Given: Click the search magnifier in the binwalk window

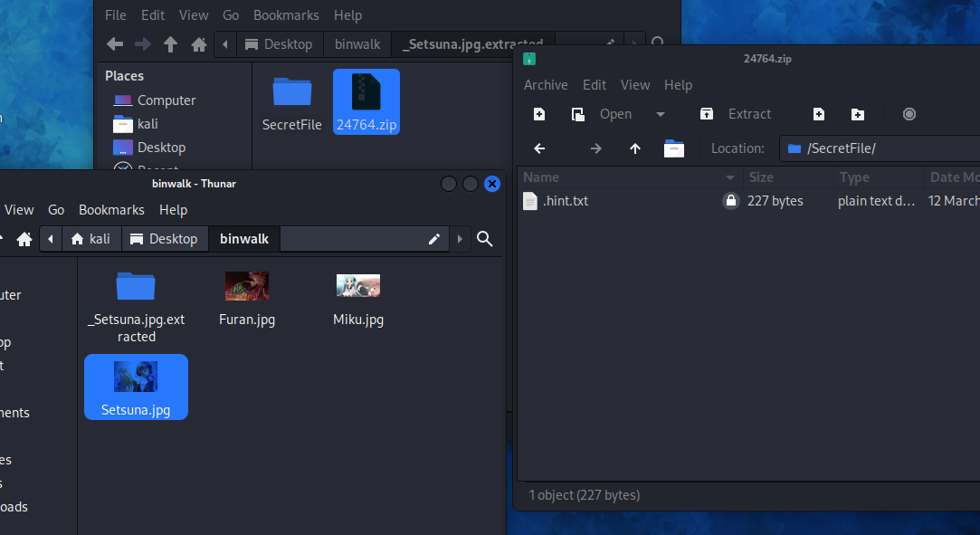Looking at the screenshot, I should pos(485,239).
